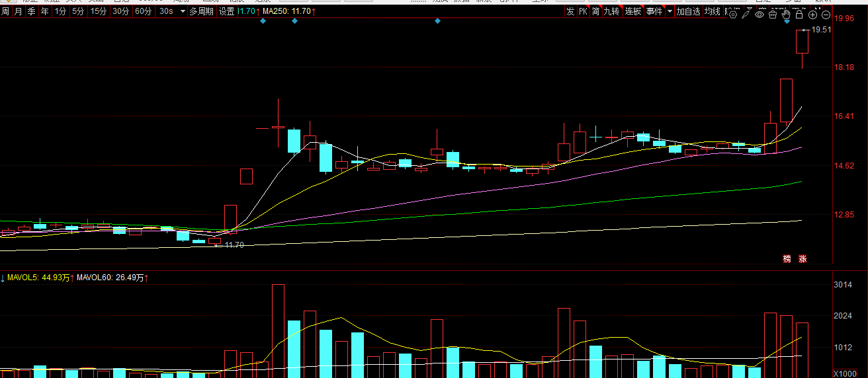Open the 多周期 multi-period view
This screenshot has width=868, height=378.
click(201, 11)
